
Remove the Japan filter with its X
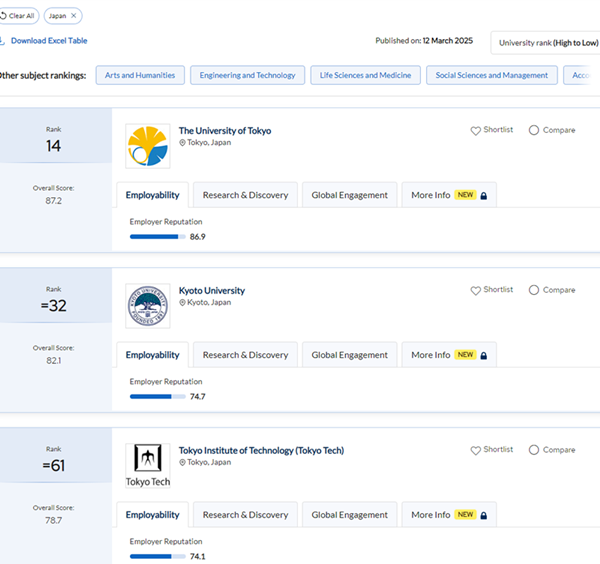click(x=73, y=16)
